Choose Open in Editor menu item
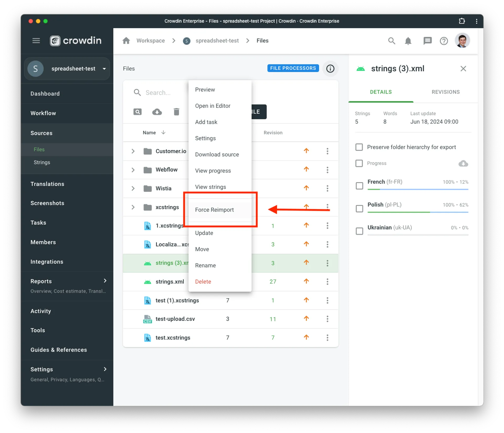This screenshot has height=433, width=504. click(213, 106)
